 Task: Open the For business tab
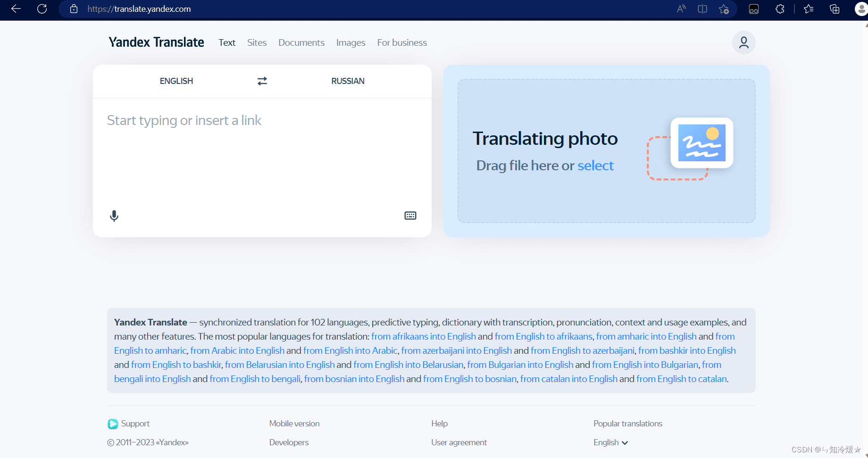point(402,42)
